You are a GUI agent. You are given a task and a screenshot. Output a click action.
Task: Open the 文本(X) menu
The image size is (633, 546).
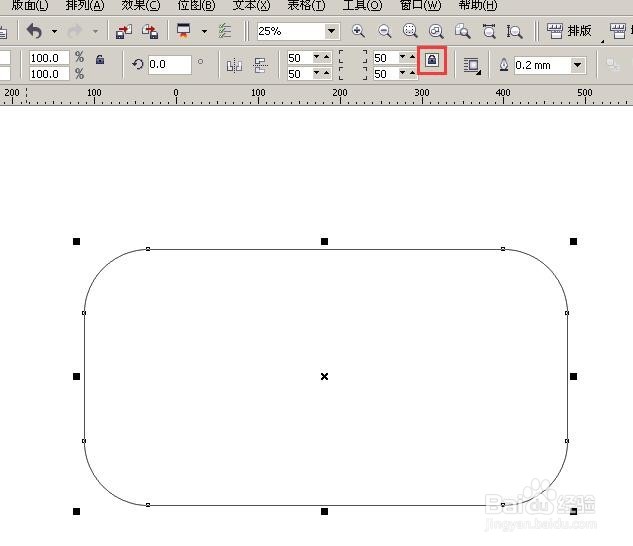tap(251, 6)
